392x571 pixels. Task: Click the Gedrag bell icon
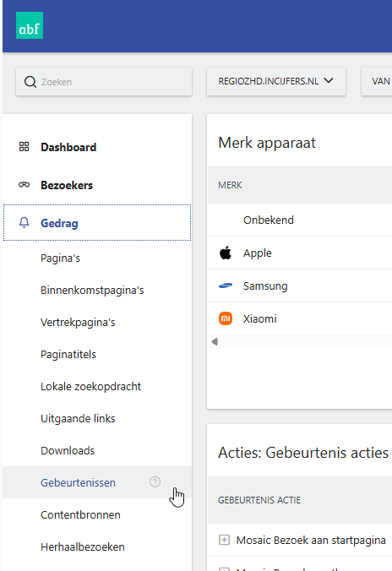pyautogui.click(x=24, y=222)
